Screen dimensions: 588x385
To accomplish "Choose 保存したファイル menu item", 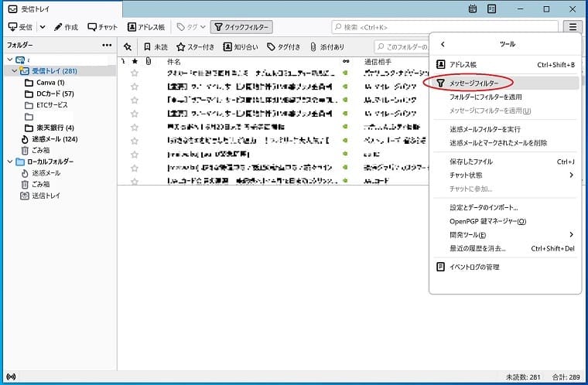I will click(x=505, y=162).
